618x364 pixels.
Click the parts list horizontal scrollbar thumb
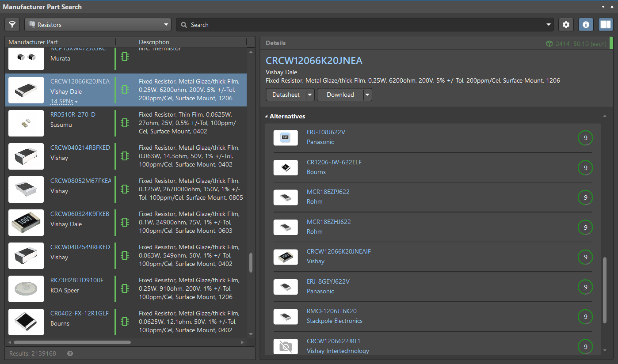[72, 342]
